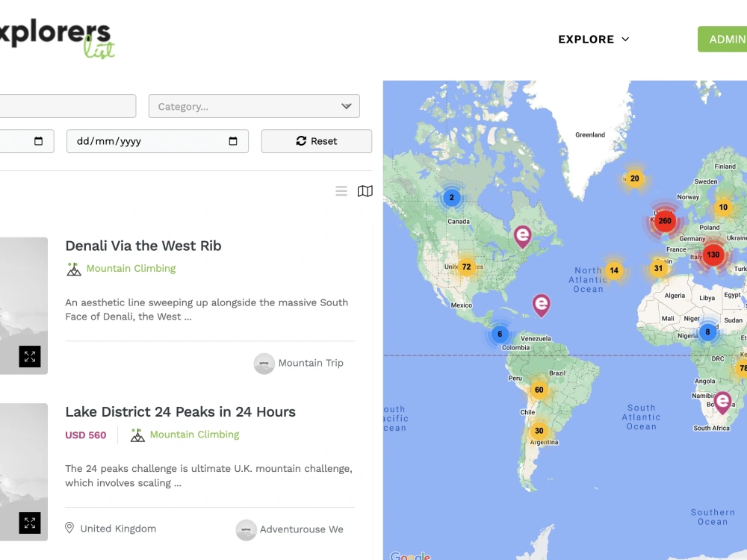
Task: Open calendar picker in dd/mm/yyyy field
Action: [233, 141]
